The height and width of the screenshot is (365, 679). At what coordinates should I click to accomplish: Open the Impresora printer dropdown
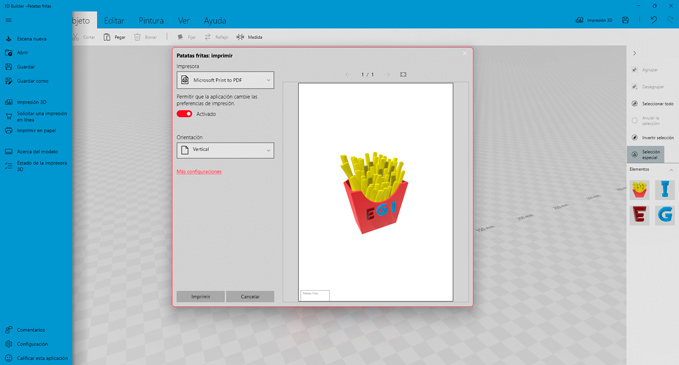click(x=225, y=80)
